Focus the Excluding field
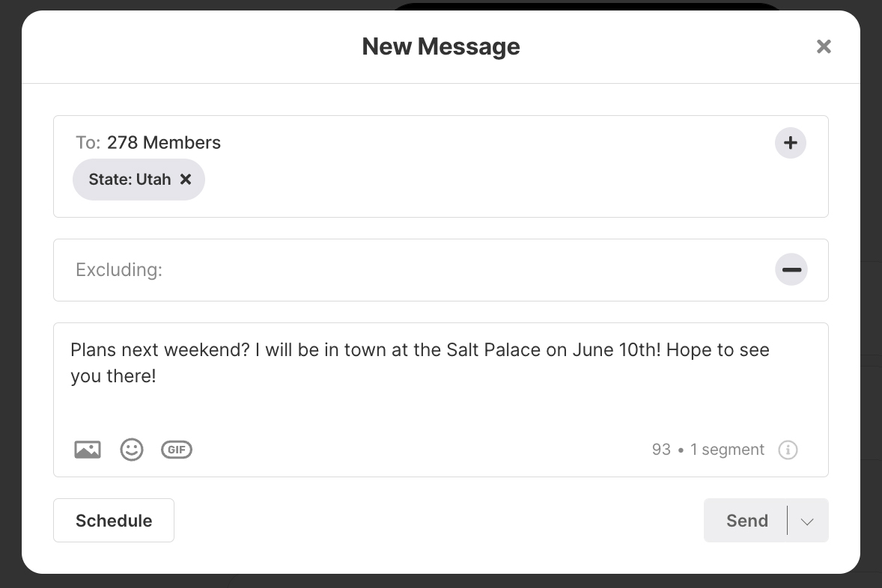Viewport: 882px width, 588px height. tap(441, 270)
